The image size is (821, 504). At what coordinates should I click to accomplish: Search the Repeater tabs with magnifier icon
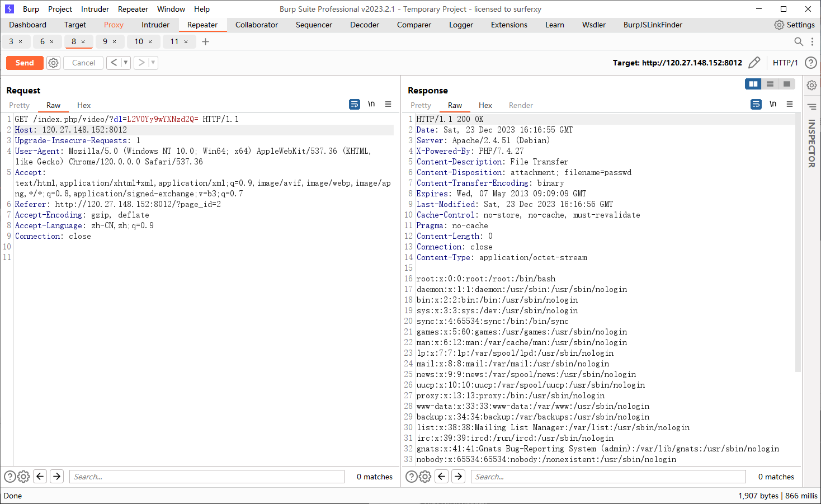coord(799,41)
